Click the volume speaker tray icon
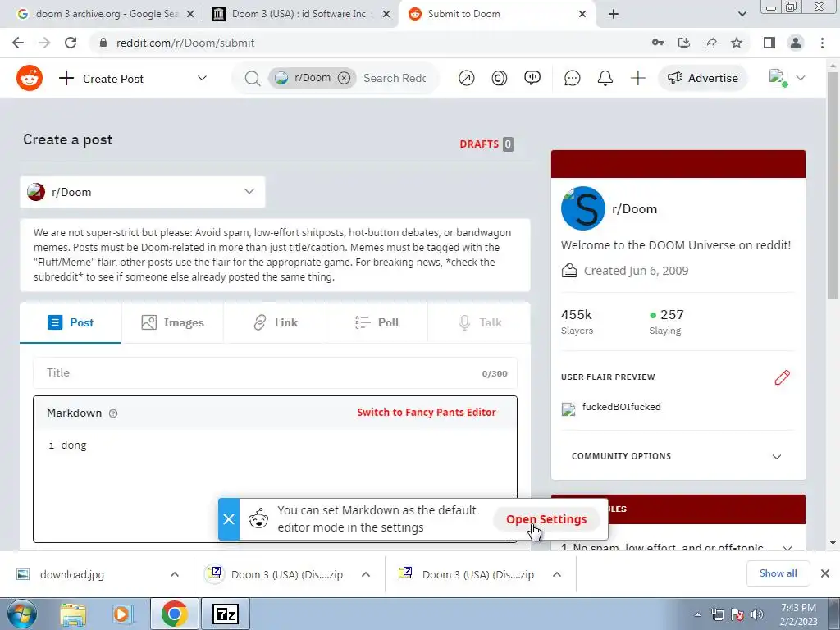 pos(757,614)
